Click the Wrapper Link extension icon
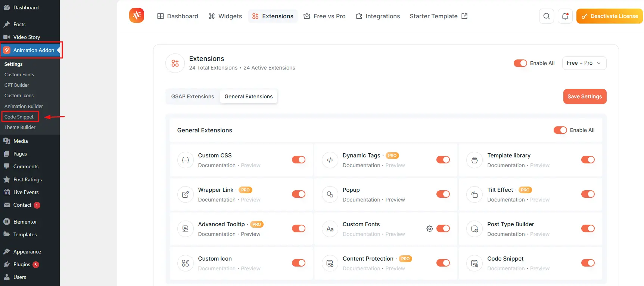644x286 pixels. [x=186, y=194]
